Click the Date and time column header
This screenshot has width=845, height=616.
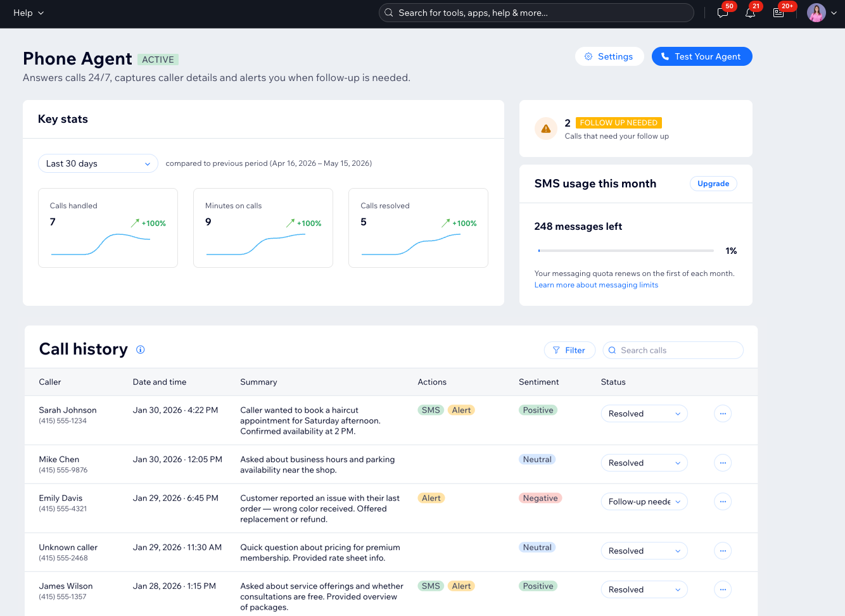coord(160,382)
